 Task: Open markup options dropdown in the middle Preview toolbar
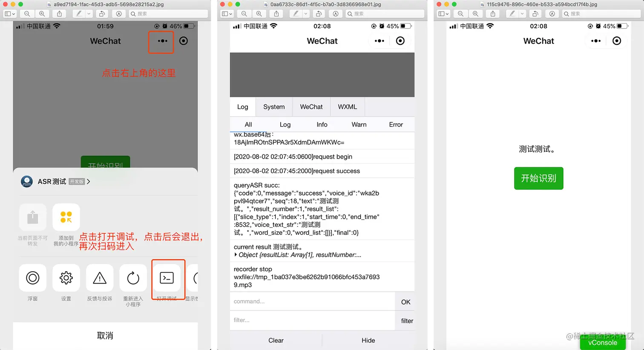tap(305, 14)
